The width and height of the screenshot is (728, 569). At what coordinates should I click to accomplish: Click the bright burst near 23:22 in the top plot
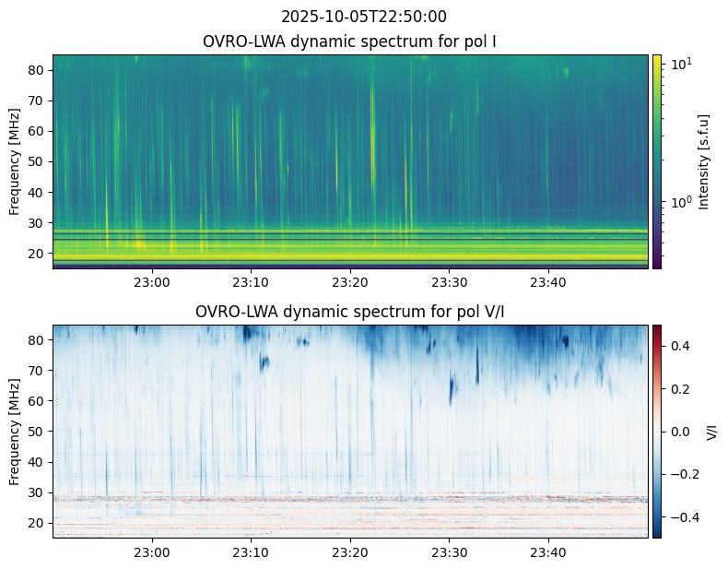(x=373, y=135)
